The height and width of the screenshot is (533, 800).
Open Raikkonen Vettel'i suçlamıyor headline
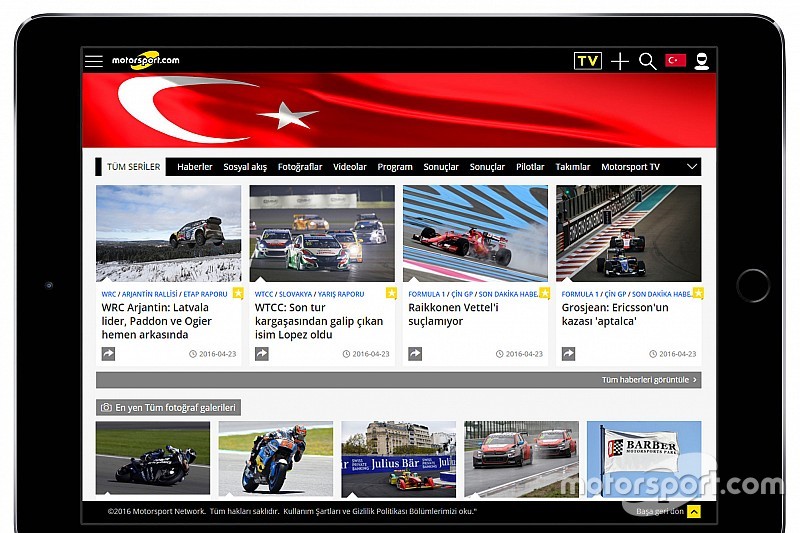click(x=453, y=314)
